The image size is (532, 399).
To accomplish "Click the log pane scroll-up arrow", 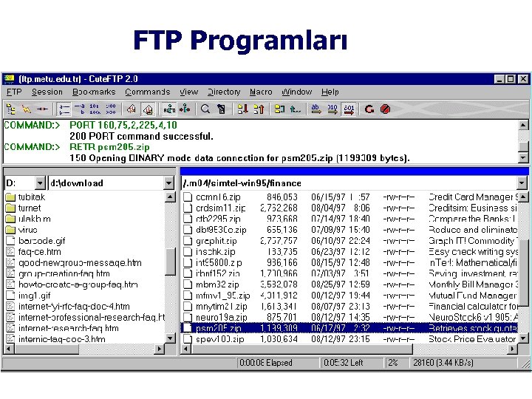I will coord(523,125).
